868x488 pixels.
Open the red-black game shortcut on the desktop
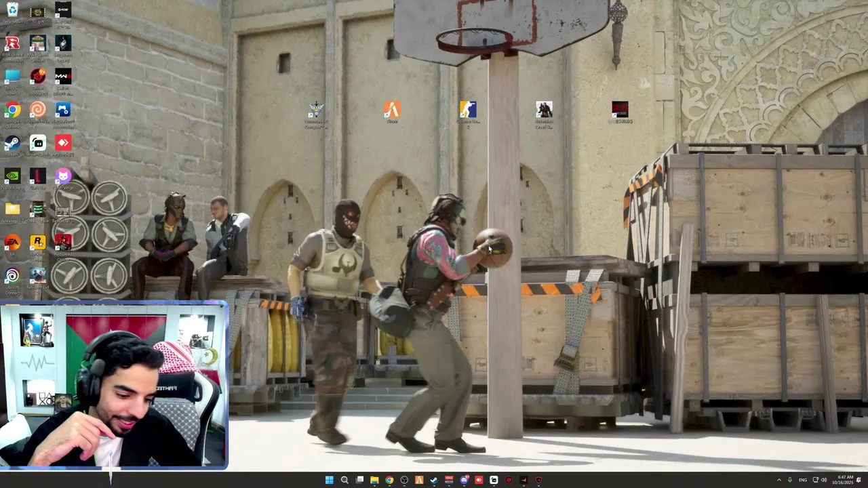click(x=620, y=113)
